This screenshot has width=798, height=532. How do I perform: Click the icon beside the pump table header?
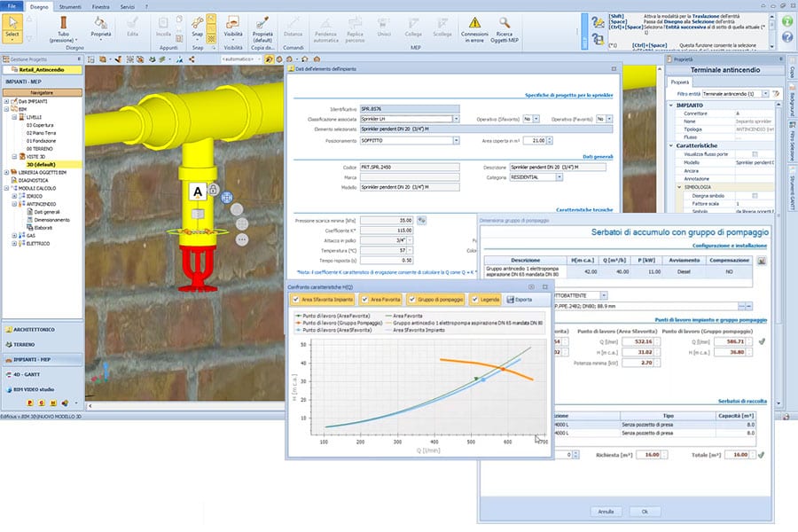(x=762, y=261)
